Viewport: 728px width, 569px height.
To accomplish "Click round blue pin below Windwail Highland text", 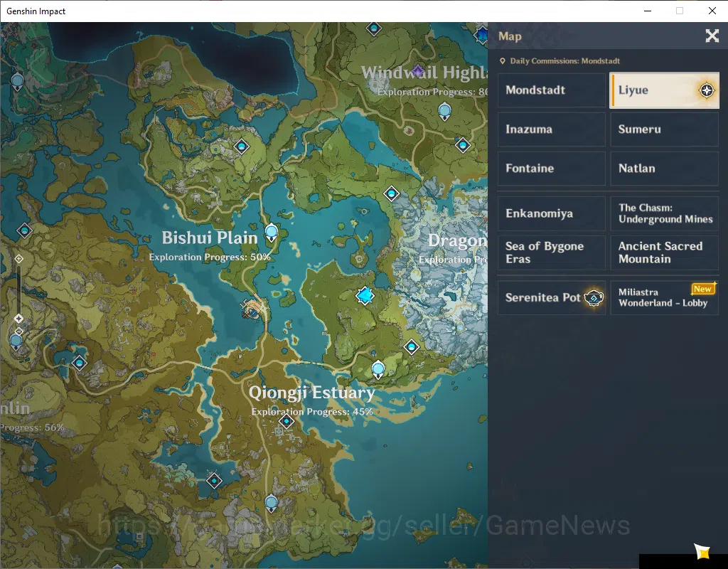I will [445, 112].
